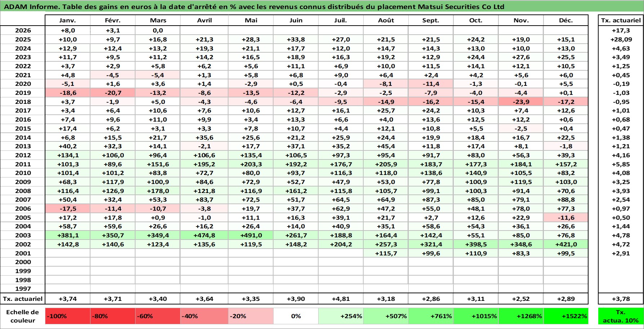644x329 pixels.
Task: Click the -17,5 cell in row 2006
Action: coord(68,209)
